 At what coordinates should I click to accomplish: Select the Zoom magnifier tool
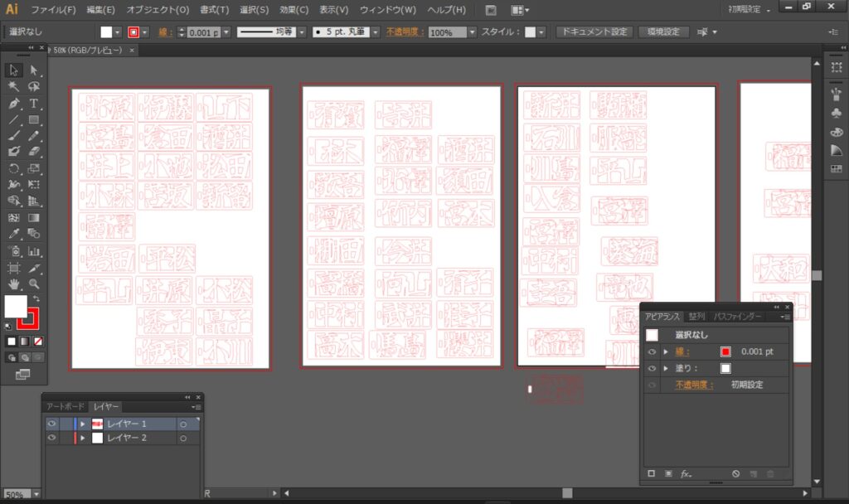point(34,283)
